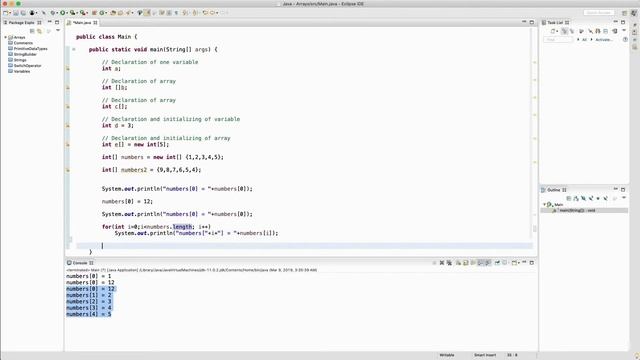Collapse the main method folding marker

tap(74, 49)
